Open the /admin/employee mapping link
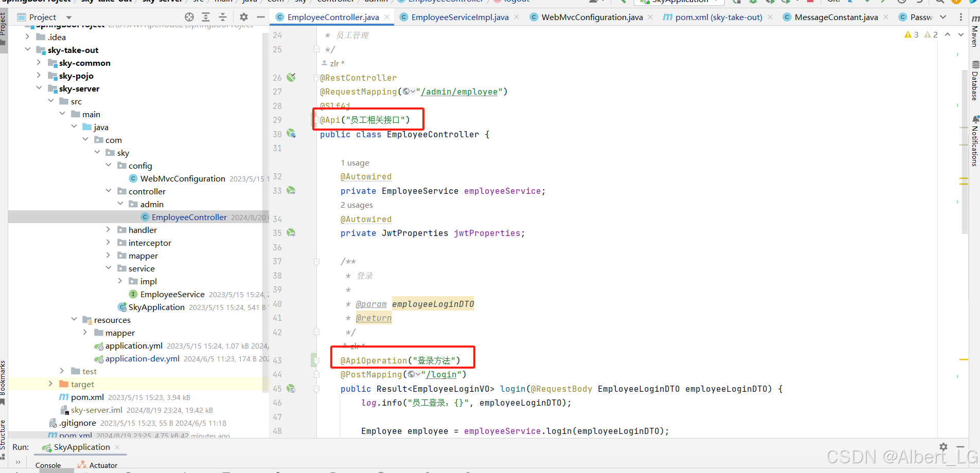 pyautogui.click(x=459, y=92)
